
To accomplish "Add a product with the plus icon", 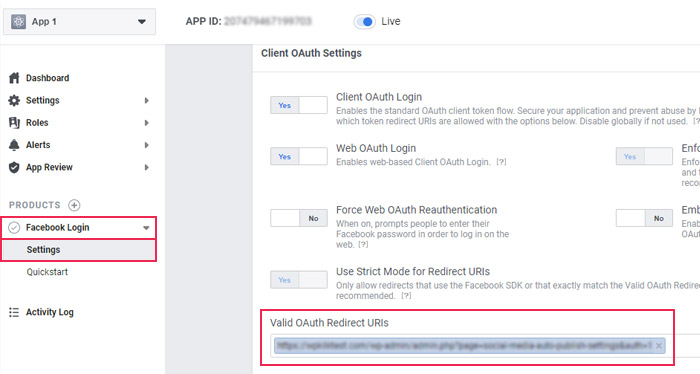I will coord(74,205).
